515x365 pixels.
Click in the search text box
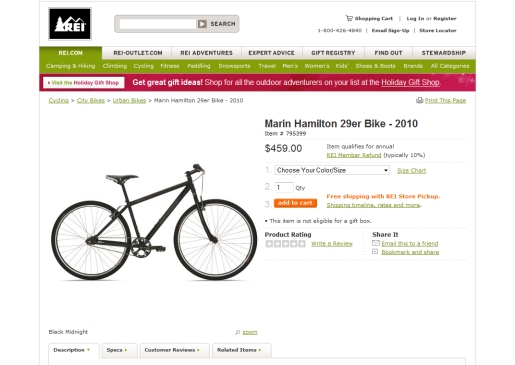[158, 24]
